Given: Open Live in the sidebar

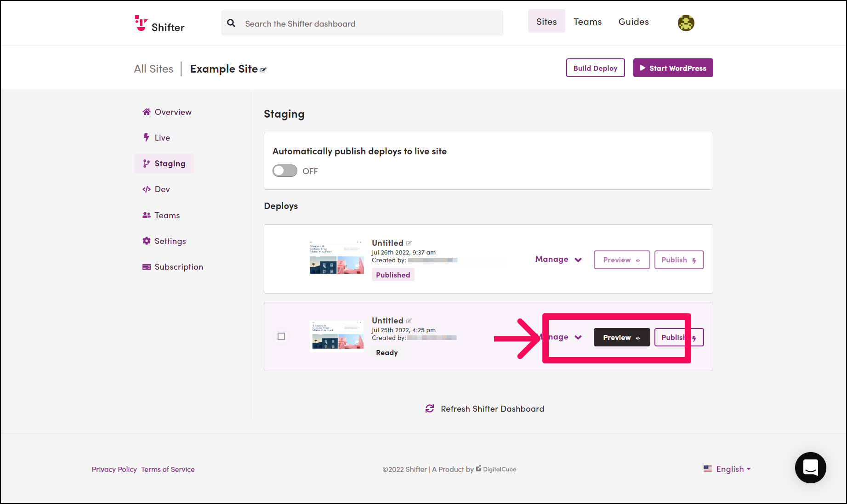Looking at the screenshot, I should coord(156,138).
